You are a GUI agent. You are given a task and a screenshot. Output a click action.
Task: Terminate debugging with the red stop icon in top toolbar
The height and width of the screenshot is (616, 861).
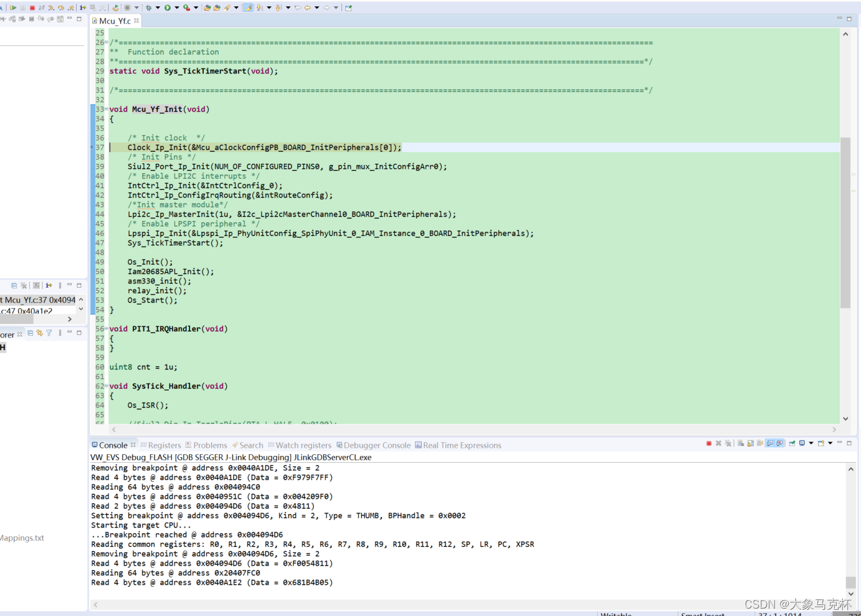coord(32,7)
